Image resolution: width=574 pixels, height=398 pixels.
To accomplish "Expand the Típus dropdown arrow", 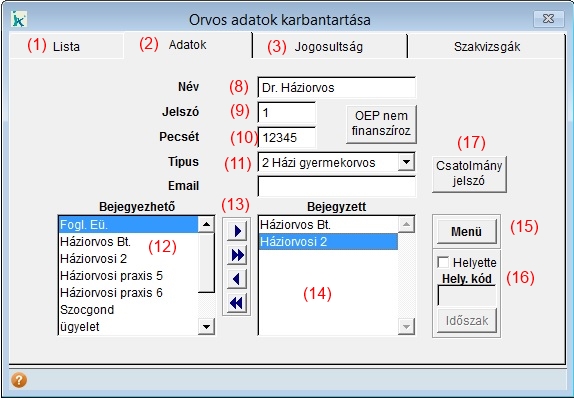I will [x=406, y=161].
